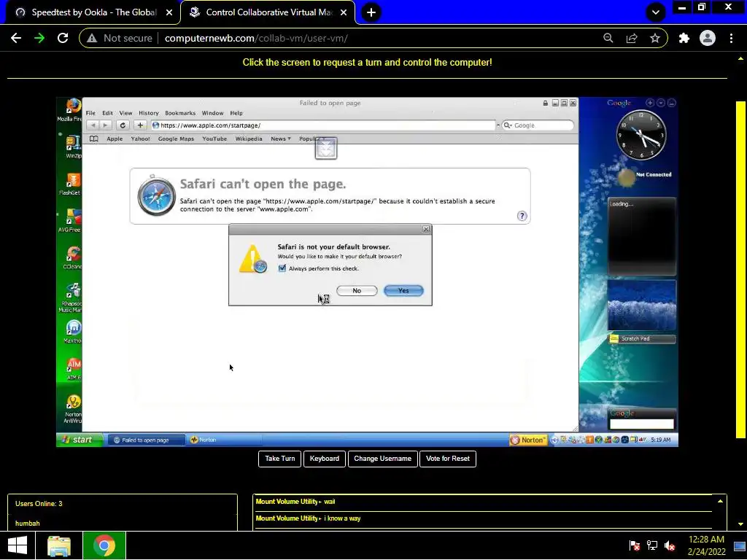Click the Chrome zoom magnifier icon
Viewport: 747px width, 560px height.
(x=608, y=38)
